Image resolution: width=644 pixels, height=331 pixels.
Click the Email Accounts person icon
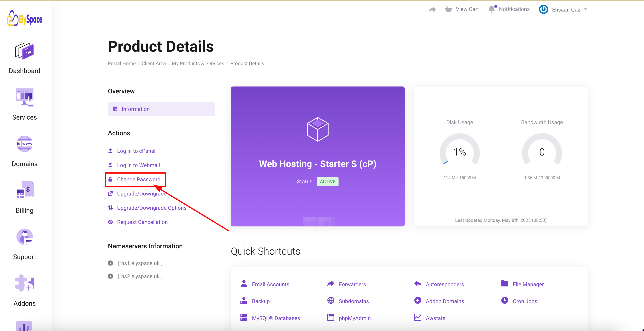point(244,284)
